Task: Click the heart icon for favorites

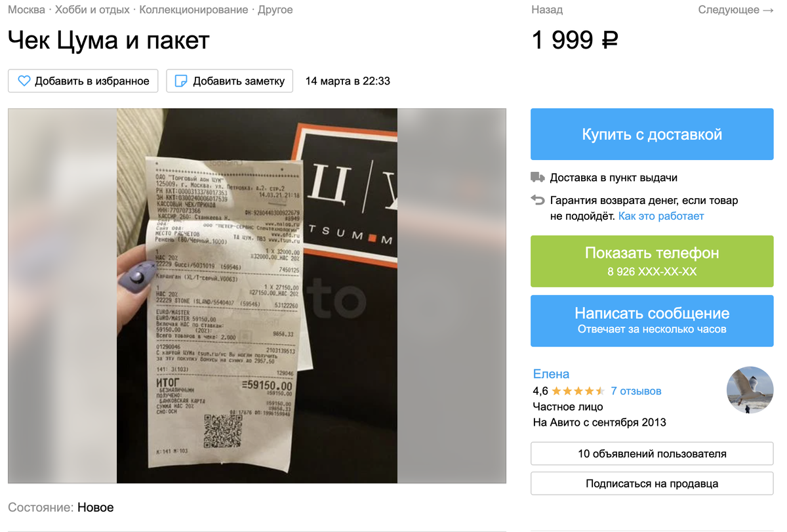Action: click(x=24, y=81)
